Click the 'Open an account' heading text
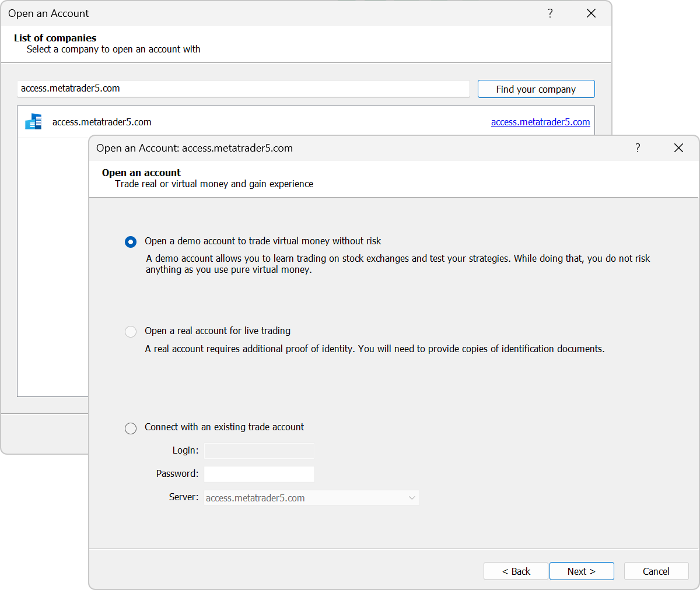 141,173
